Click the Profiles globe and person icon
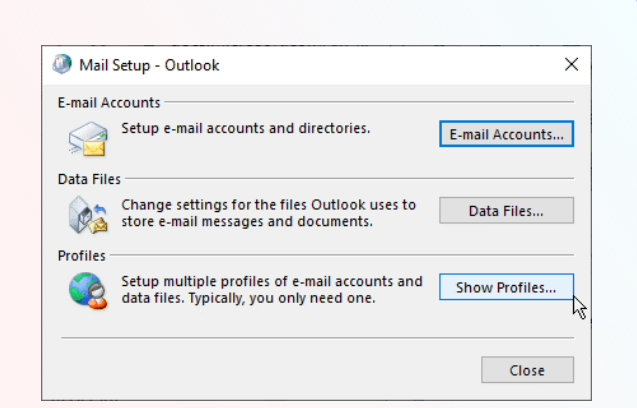Viewport: 637px width, 408px height. point(88,291)
